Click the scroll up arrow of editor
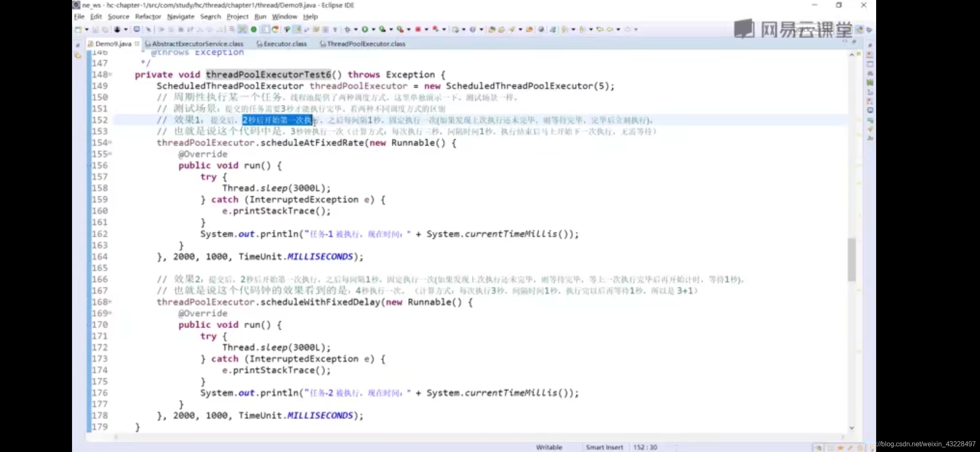Viewport: 980px width, 452px height. (x=851, y=55)
